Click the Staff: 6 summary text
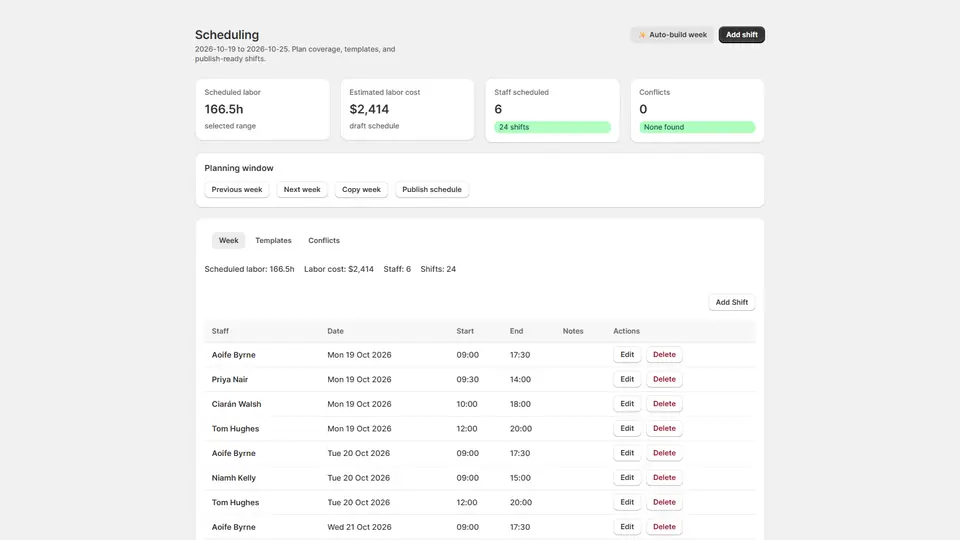Image resolution: width=960 pixels, height=540 pixels. [x=397, y=269]
